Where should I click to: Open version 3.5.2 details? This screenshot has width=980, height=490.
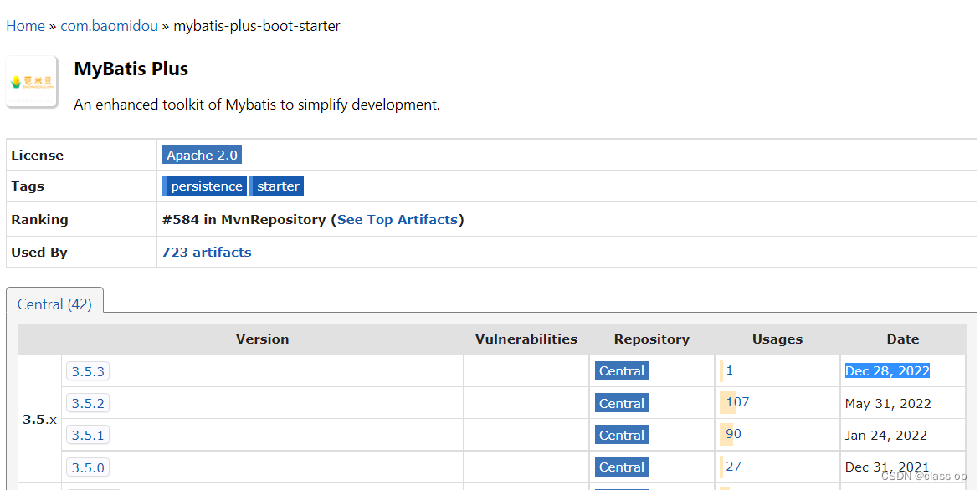click(88, 402)
